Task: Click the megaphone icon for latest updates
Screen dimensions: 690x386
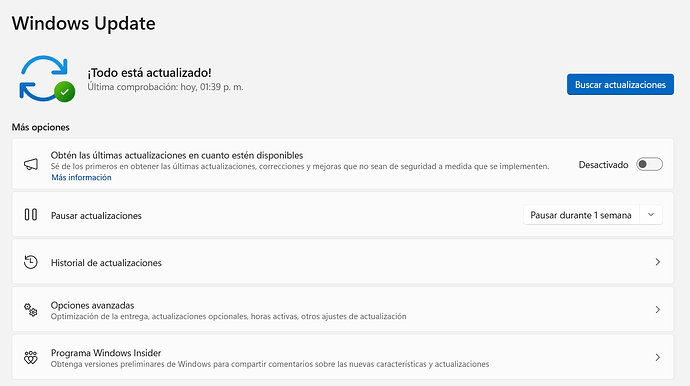Action: tap(31, 165)
